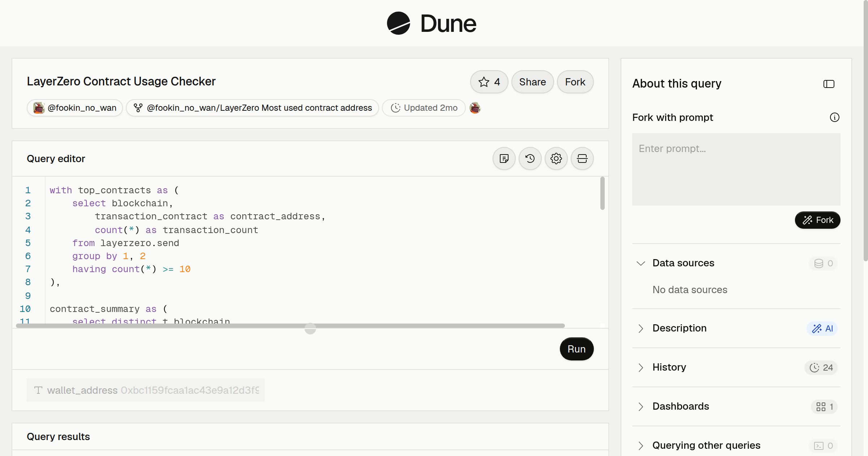Click the small contributor avatar after Updated 2mo

(475, 108)
